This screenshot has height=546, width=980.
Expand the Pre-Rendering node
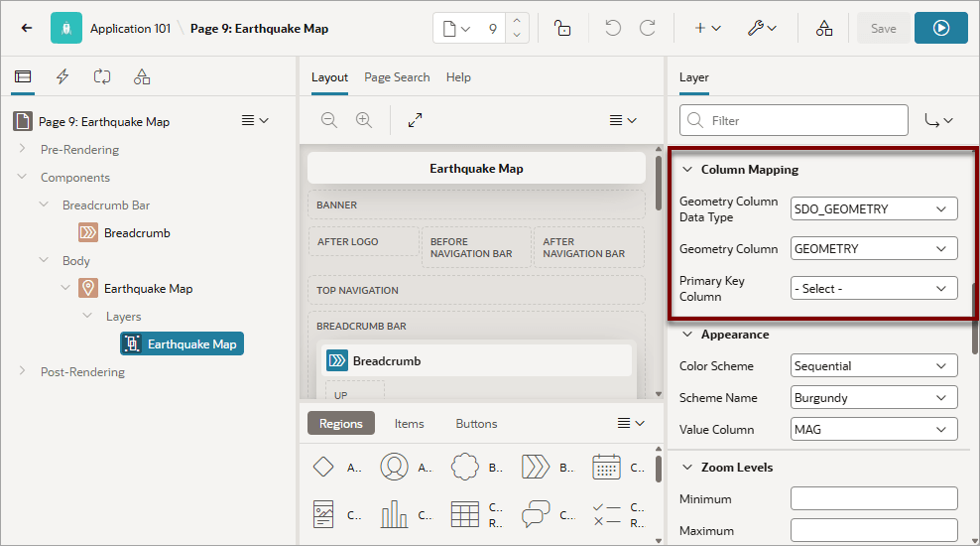point(23,149)
